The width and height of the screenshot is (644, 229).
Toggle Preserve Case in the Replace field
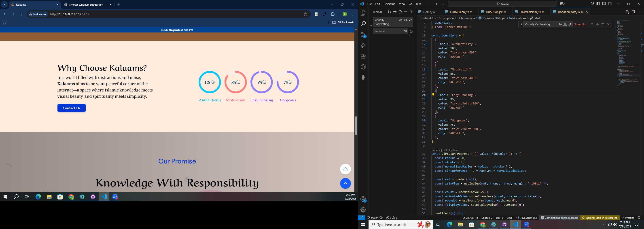pos(405,31)
